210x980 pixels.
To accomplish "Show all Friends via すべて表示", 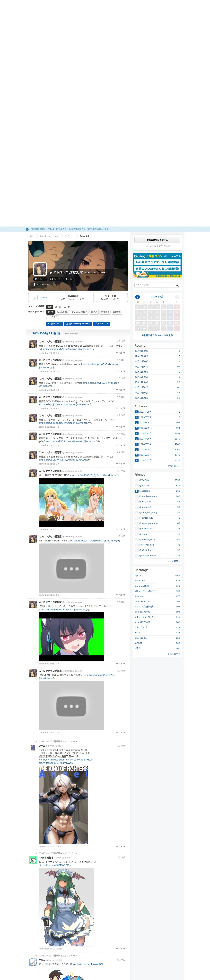I will 174,561.
